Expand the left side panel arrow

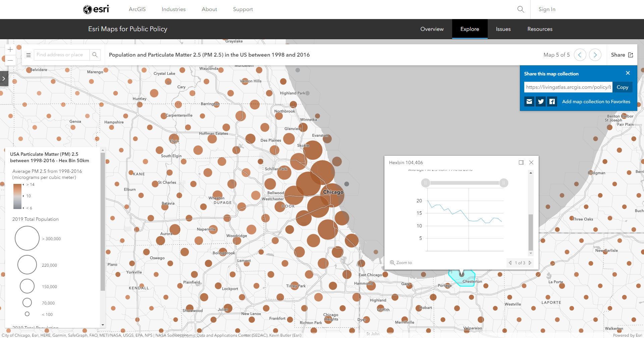tap(4, 79)
